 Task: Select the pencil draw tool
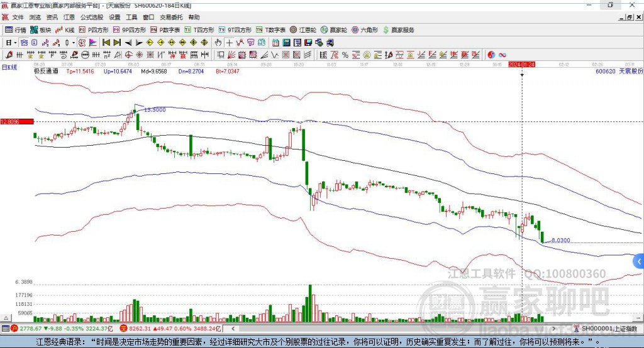(x=9, y=55)
